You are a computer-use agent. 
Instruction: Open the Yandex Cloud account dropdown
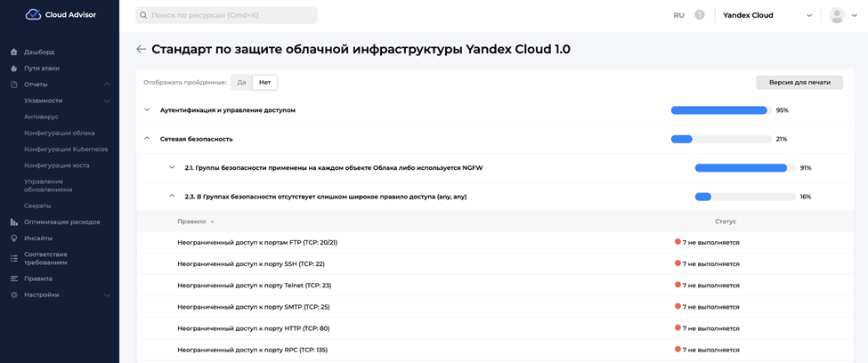click(x=767, y=15)
